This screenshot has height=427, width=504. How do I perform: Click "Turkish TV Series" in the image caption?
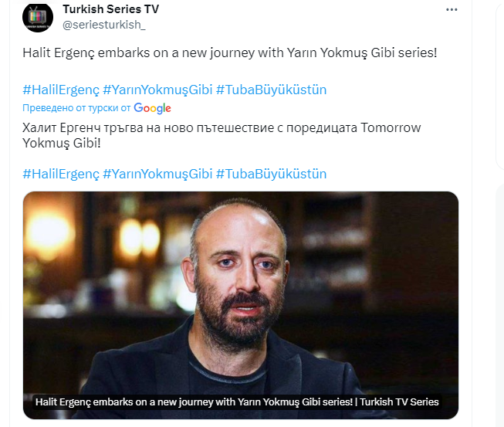click(x=399, y=402)
